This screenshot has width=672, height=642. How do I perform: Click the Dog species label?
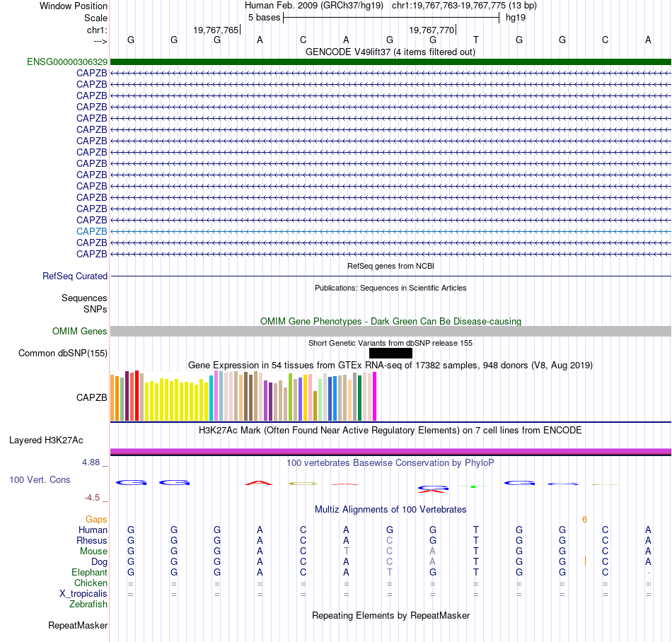click(x=99, y=562)
